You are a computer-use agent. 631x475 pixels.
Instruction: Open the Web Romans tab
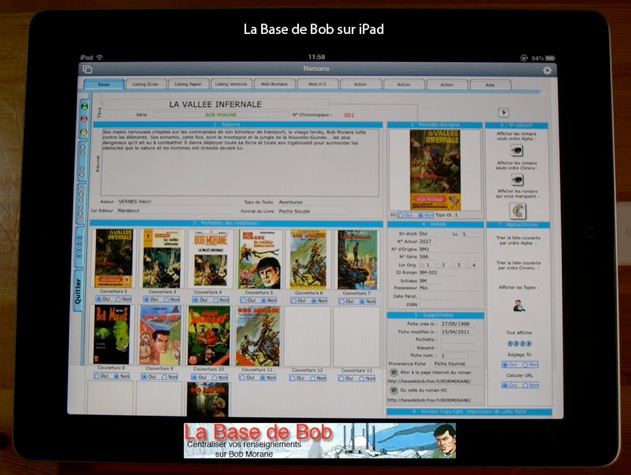tap(274, 84)
